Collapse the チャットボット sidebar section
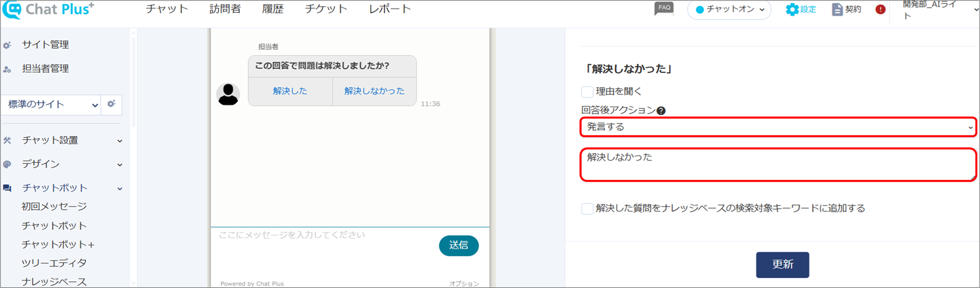The image size is (980, 288). [x=120, y=188]
